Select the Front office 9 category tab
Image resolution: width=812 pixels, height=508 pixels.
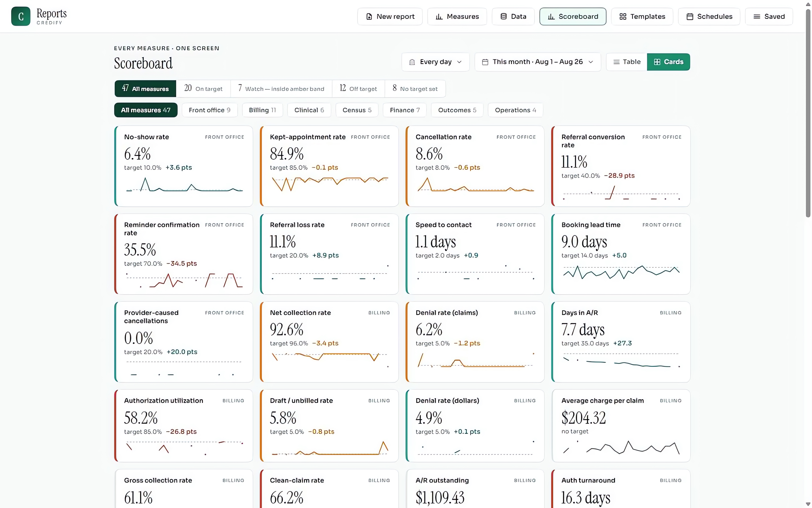click(210, 110)
